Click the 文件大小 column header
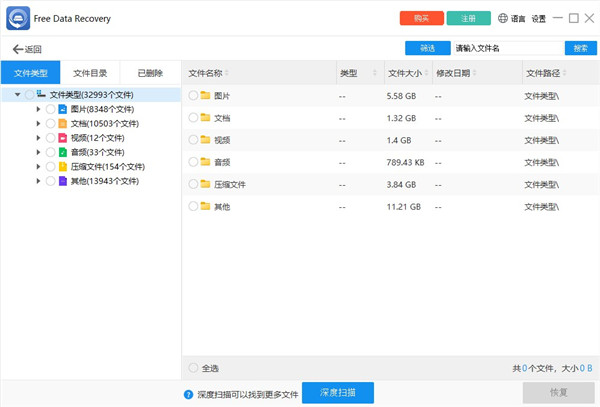This screenshot has height=407, width=600. [404, 73]
